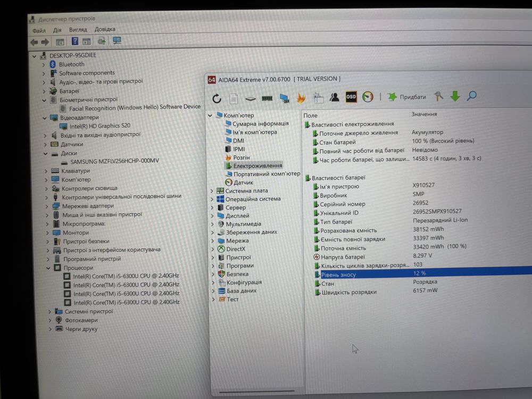Expand the Клавіатури node
The width and height of the screenshot is (532, 399).
(x=46, y=171)
